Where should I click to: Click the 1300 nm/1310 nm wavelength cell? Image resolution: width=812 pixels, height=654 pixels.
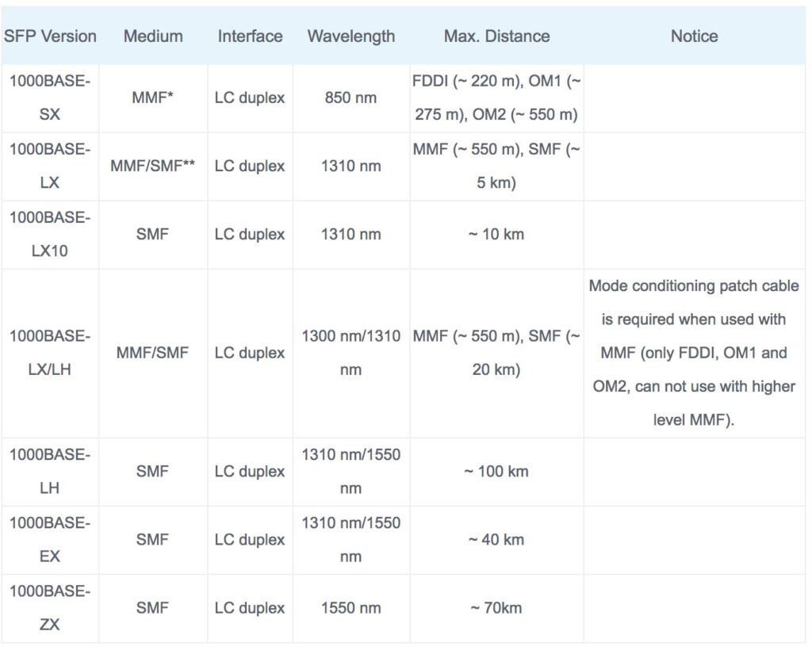click(x=350, y=353)
